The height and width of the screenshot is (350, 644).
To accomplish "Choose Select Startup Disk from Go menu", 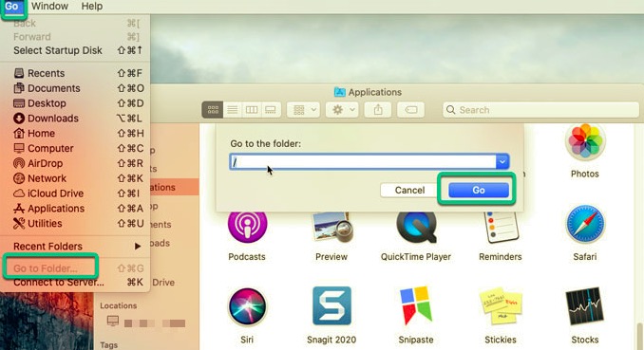I will click(x=75, y=50).
